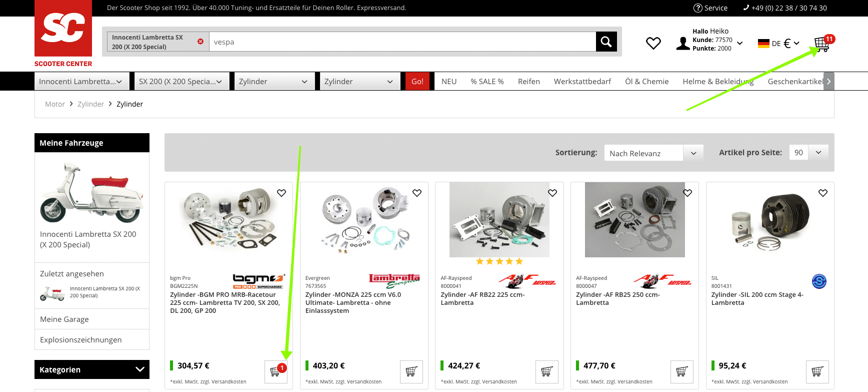Click the Lambretta Evergreen brand logo
Image resolution: width=868 pixels, height=392 pixels.
[x=394, y=281]
